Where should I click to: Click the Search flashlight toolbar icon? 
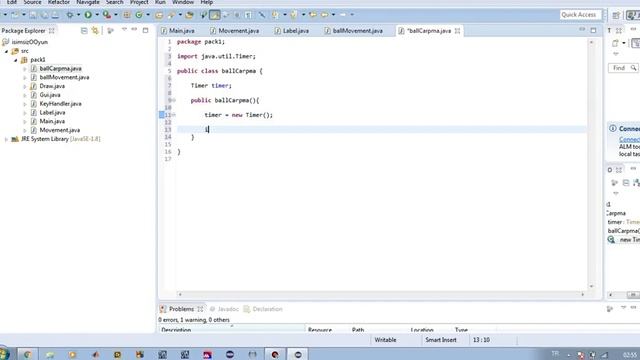tap(171, 15)
